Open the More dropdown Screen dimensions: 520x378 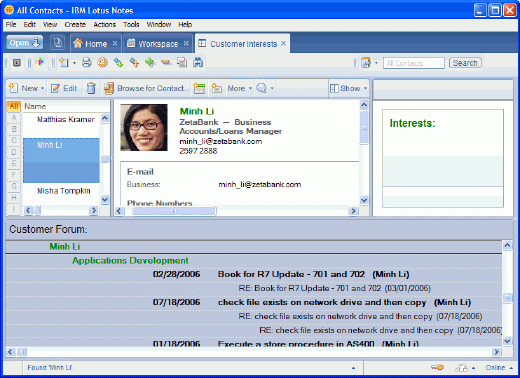click(x=239, y=88)
